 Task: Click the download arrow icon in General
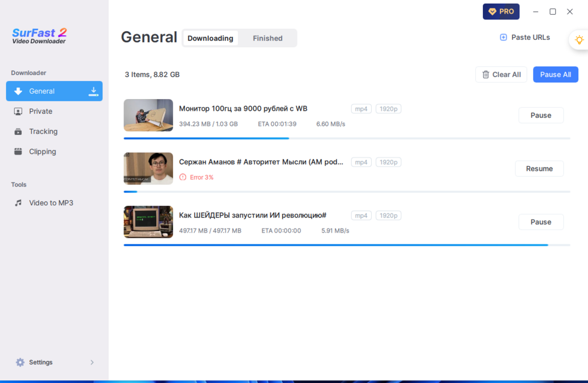93,91
